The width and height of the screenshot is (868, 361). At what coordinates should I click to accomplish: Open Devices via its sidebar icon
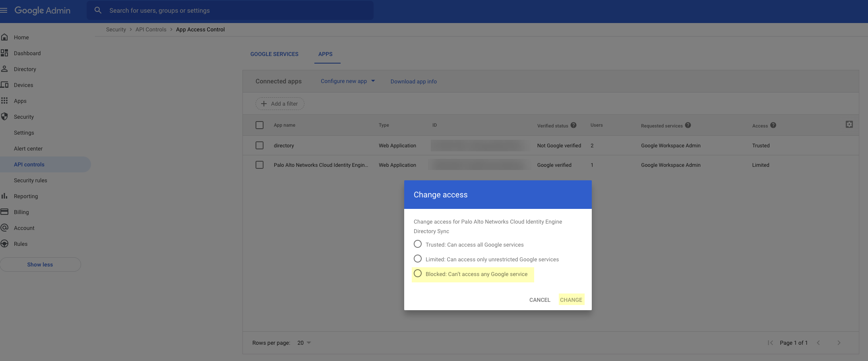[x=5, y=85]
